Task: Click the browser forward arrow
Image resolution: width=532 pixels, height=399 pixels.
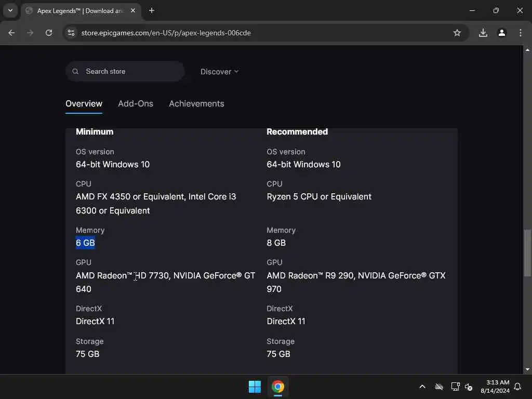Action: click(30, 33)
